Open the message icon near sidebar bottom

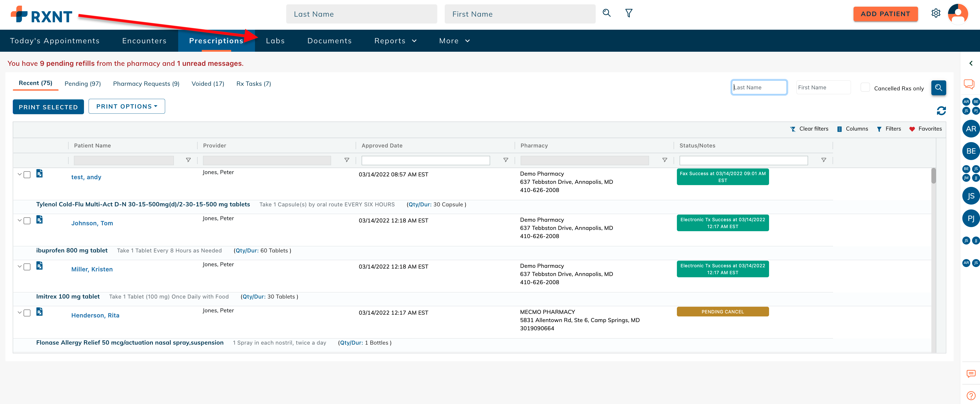[971, 374]
